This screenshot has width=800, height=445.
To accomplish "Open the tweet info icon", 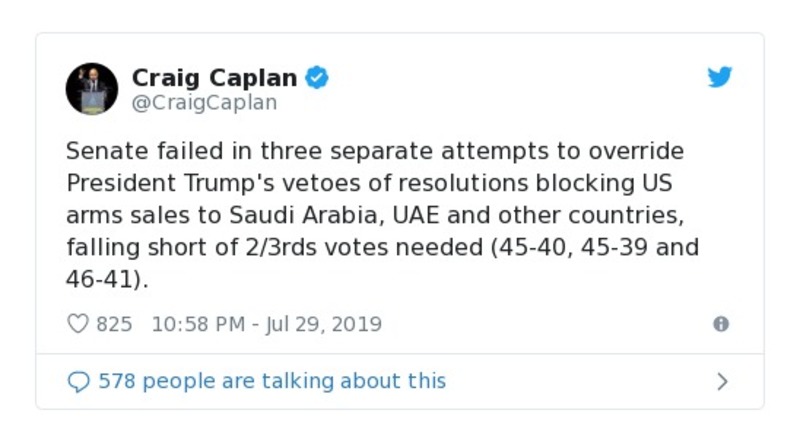I will (720, 324).
